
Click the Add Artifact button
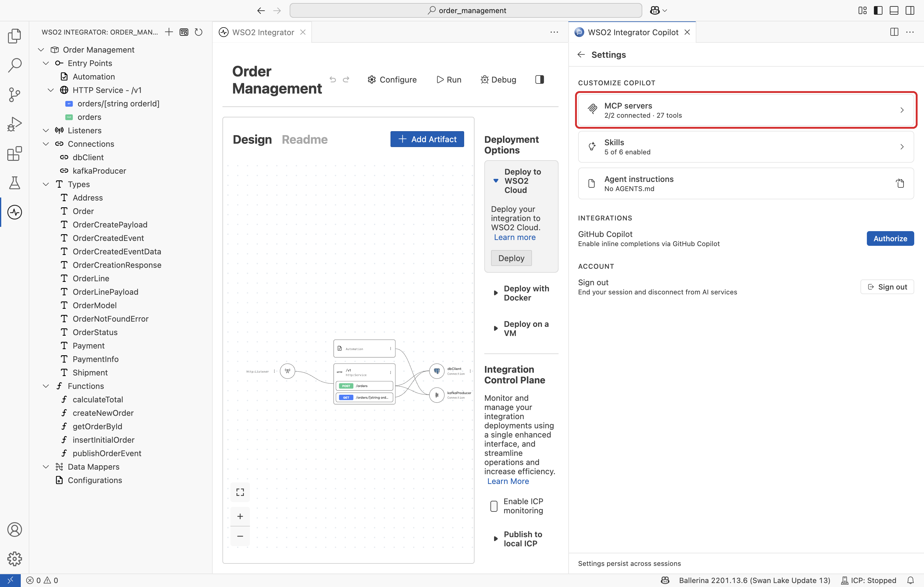coord(427,139)
